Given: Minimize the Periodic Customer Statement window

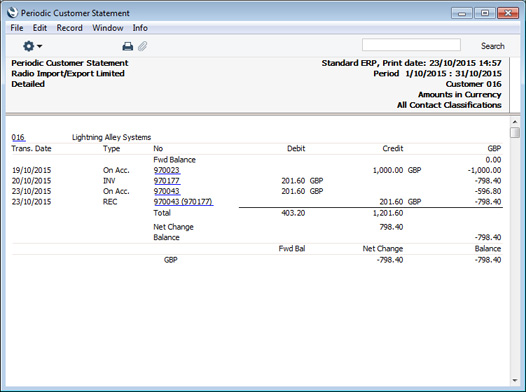Looking at the screenshot, I should coord(462,13).
